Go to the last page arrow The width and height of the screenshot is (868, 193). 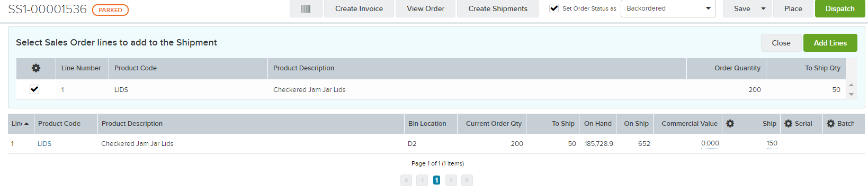467,180
